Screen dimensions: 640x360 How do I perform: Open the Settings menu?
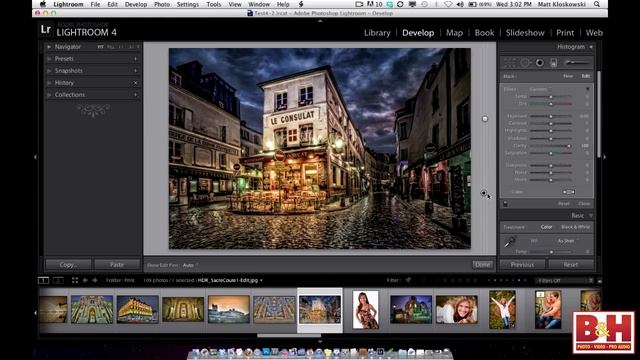[x=188, y=4]
